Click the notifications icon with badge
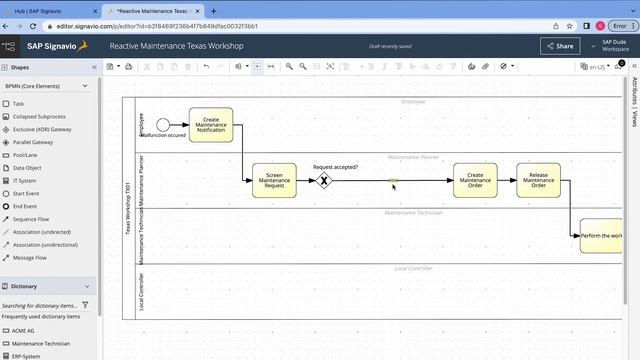The height and width of the screenshot is (360, 640). (619, 65)
